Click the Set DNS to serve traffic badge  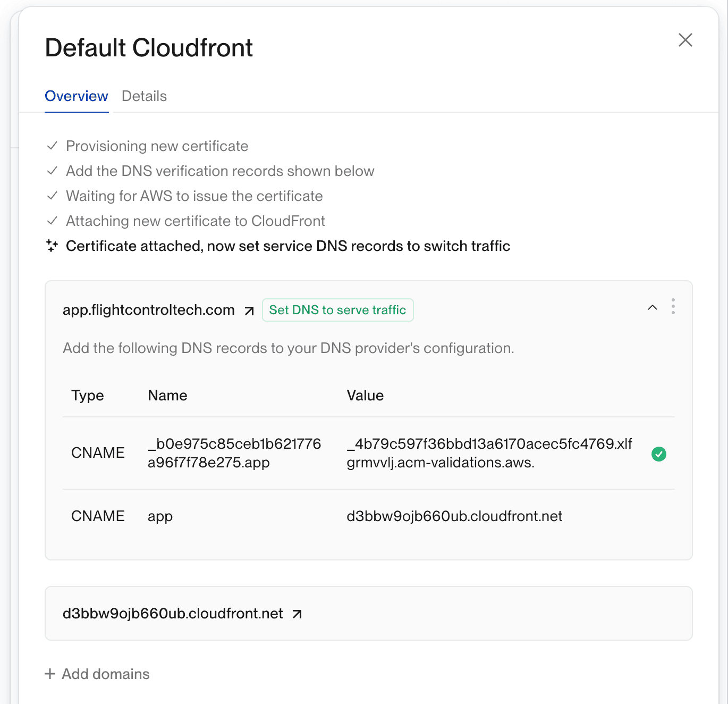pos(337,310)
